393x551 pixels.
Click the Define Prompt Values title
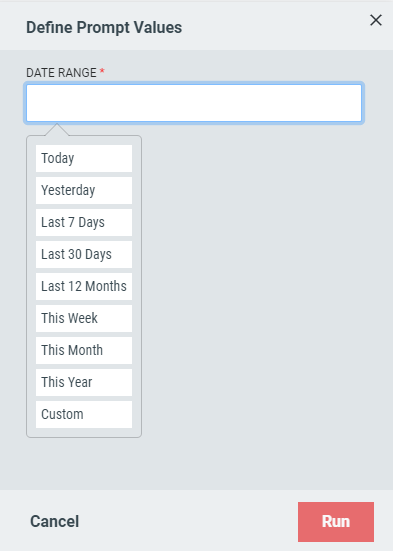104,27
